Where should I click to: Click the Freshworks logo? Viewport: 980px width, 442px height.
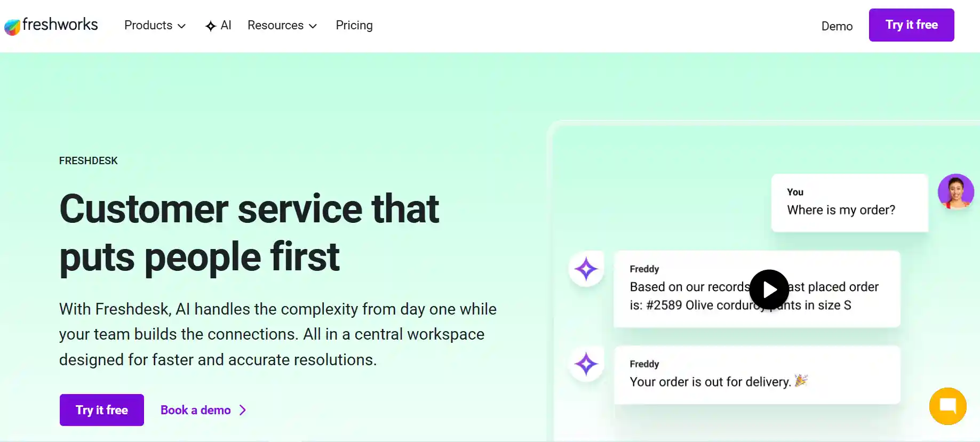[x=51, y=26]
